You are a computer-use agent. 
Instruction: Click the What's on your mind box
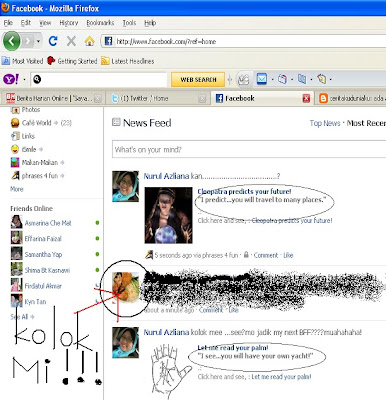(x=249, y=149)
